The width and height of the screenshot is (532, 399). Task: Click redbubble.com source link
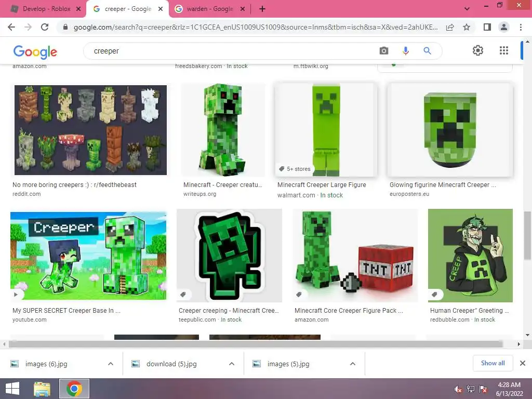pos(449,320)
